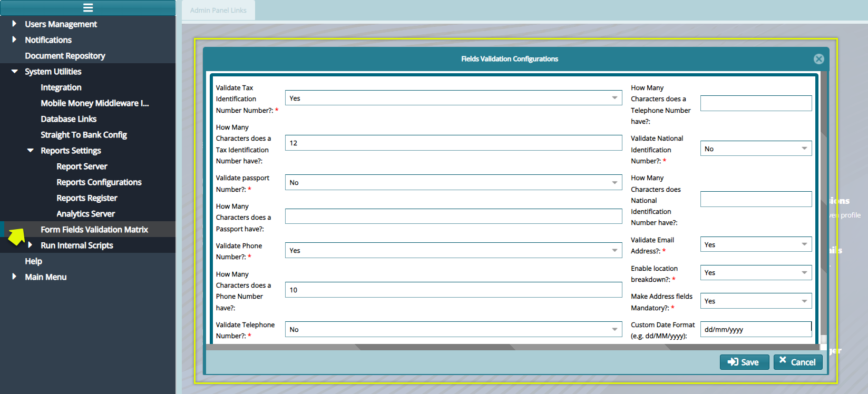Open Reports Register

tap(87, 198)
